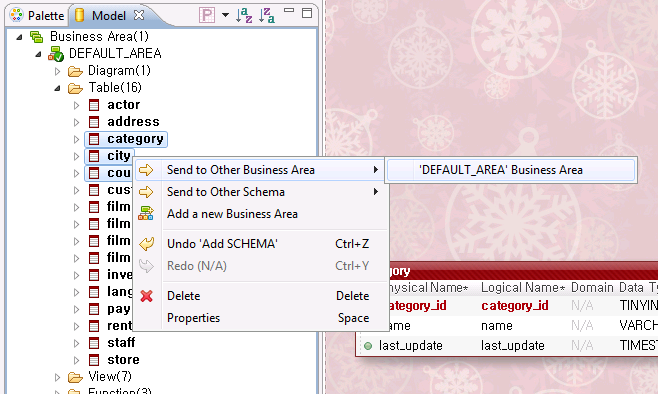658x394 pixels.
Task: Close the Model tab
Action: click(139, 15)
